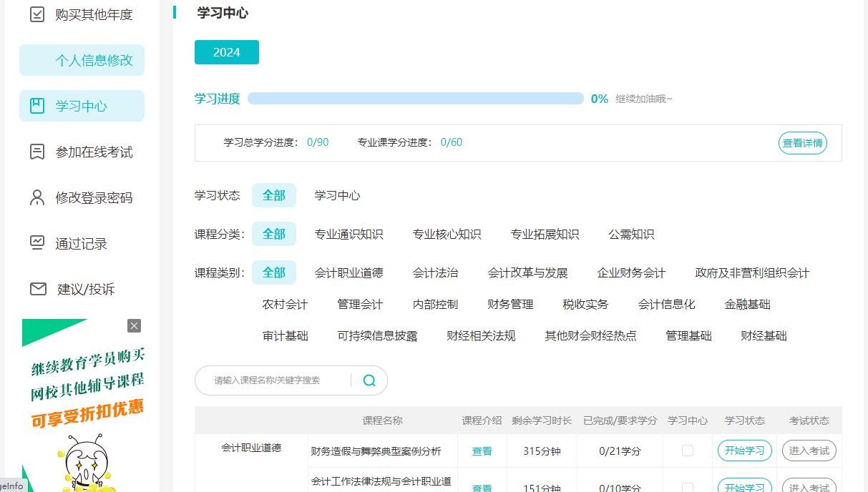
Task: Click 进入考试 for 财务造假与舞弊典型案例分析
Action: [x=809, y=451]
